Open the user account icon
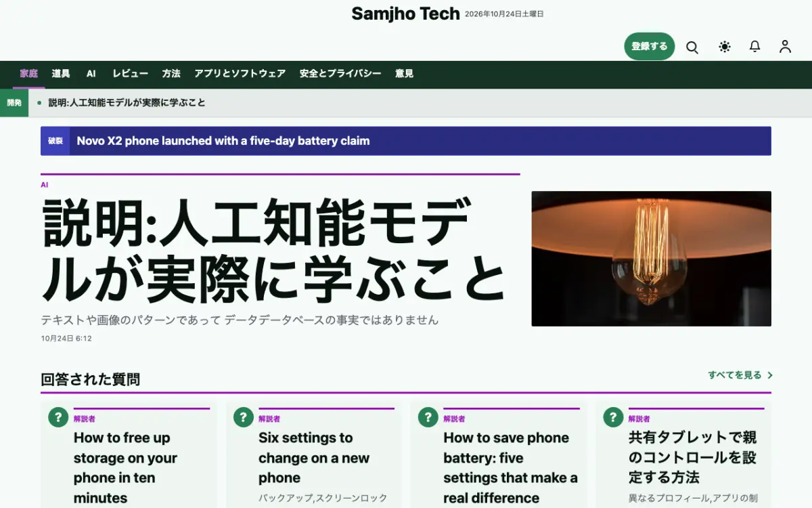The image size is (812, 508). tap(785, 47)
